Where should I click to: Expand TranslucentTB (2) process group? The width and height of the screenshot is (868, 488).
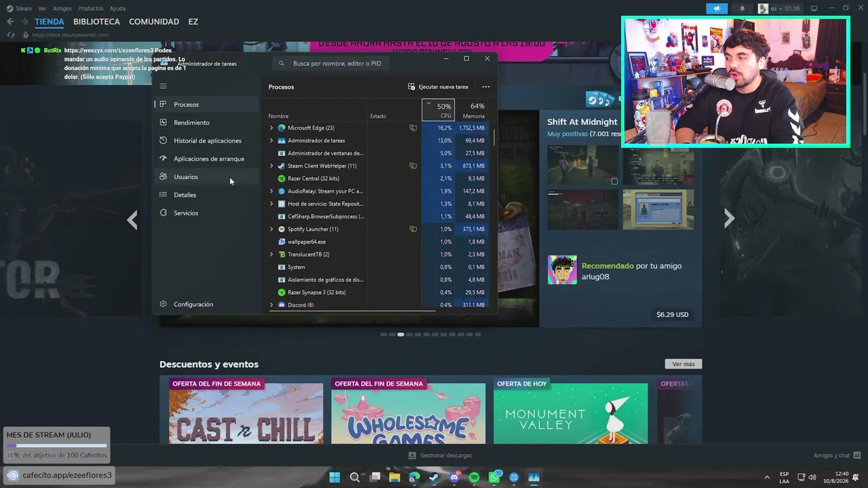271,254
